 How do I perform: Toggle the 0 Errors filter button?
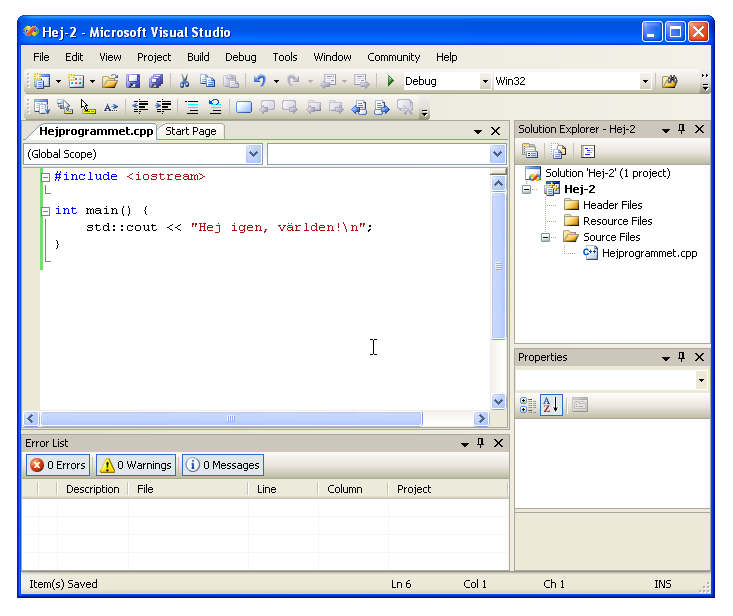(x=58, y=465)
